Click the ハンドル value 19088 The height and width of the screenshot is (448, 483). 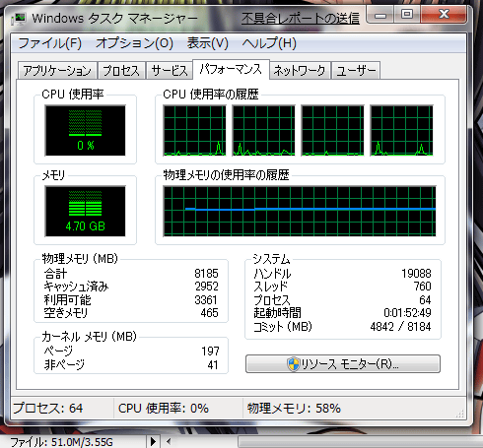pos(416,274)
